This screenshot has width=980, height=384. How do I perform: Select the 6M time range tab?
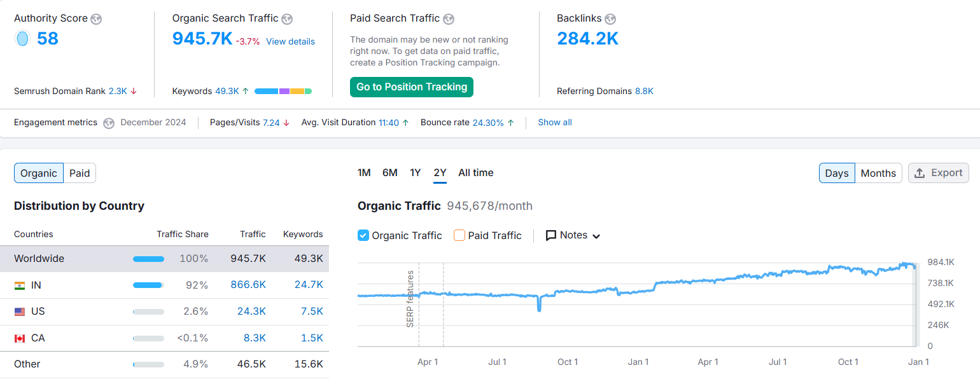point(389,173)
